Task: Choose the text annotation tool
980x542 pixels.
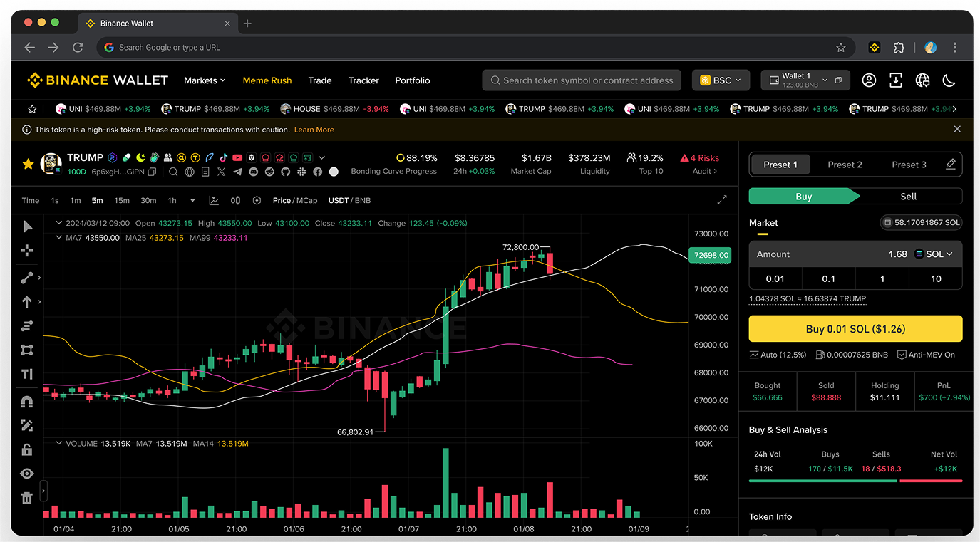Action: coord(27,374)
